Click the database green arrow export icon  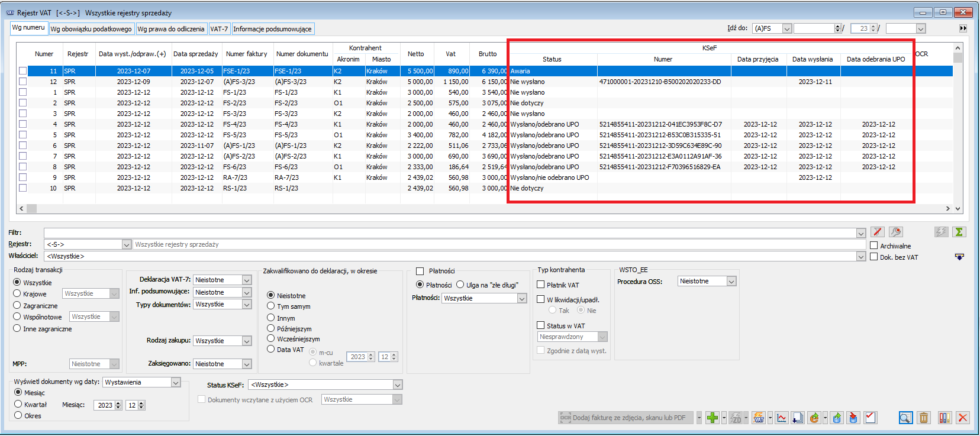[x=837, y=418]
